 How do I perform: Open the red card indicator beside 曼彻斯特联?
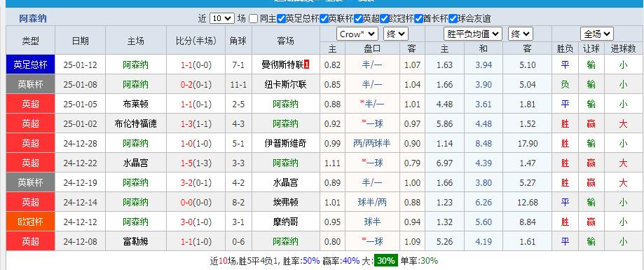click(x=306, y=65)
